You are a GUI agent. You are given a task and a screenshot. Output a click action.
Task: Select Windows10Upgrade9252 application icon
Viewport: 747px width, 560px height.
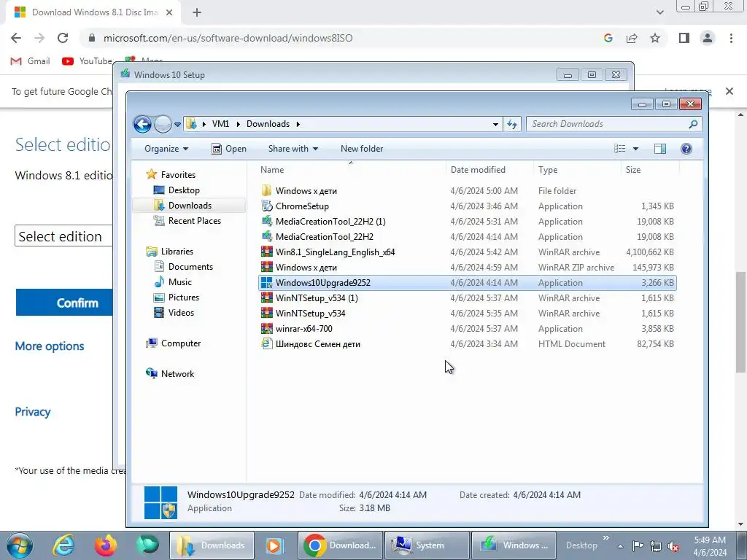[267, 282]
